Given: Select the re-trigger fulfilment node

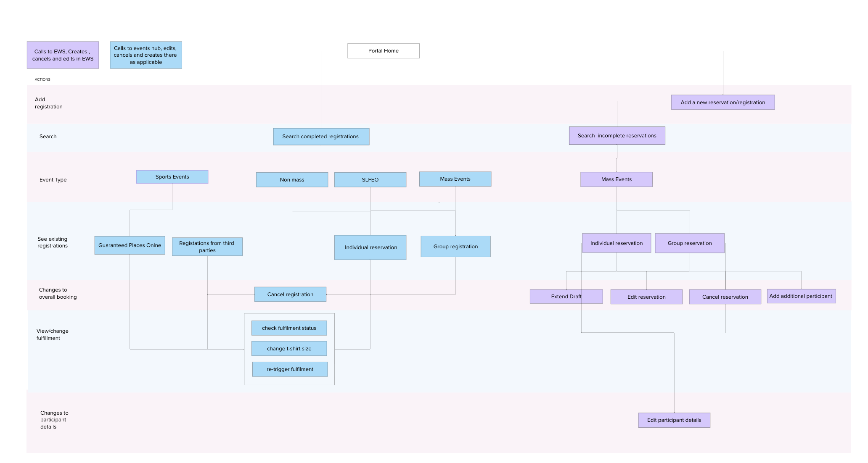Looking at the screenshot, I should coord(290,369).
